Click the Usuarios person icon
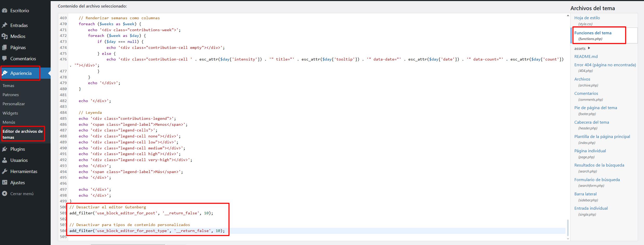Screen dimensions: 644x245 [4, 160]
